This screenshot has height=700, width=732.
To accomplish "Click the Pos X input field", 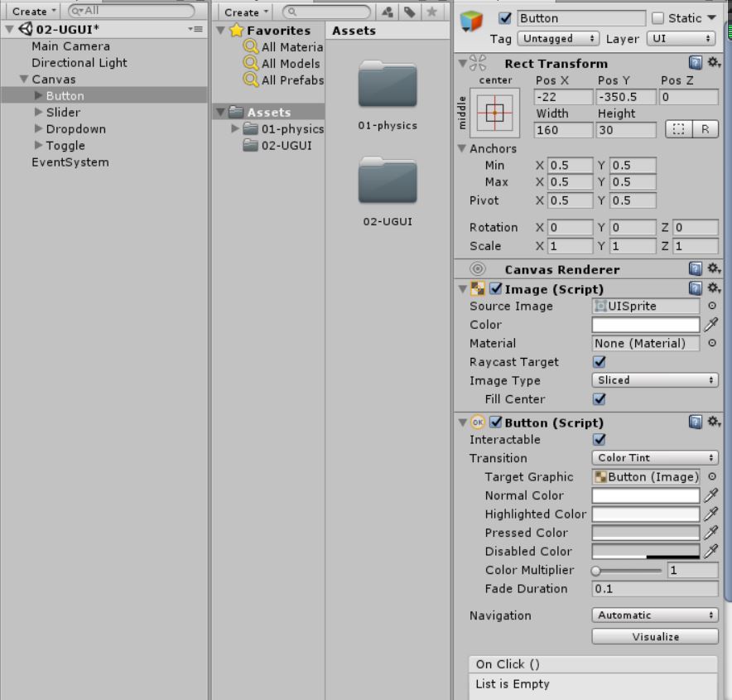I will click(x=563, y=97).
